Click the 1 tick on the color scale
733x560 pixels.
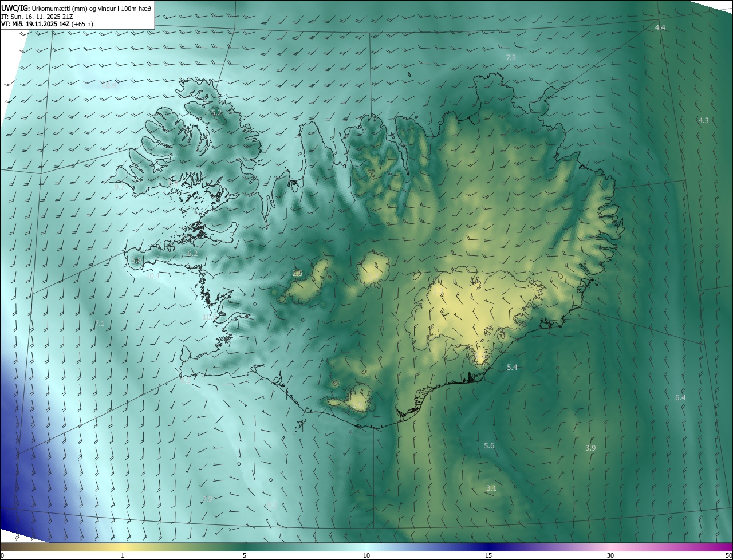coord(123,556)
